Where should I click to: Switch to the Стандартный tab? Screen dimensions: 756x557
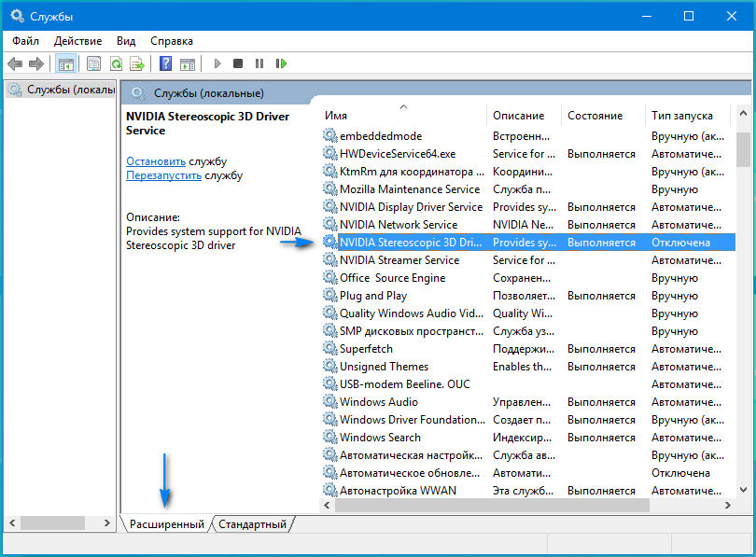pos(252,524)
